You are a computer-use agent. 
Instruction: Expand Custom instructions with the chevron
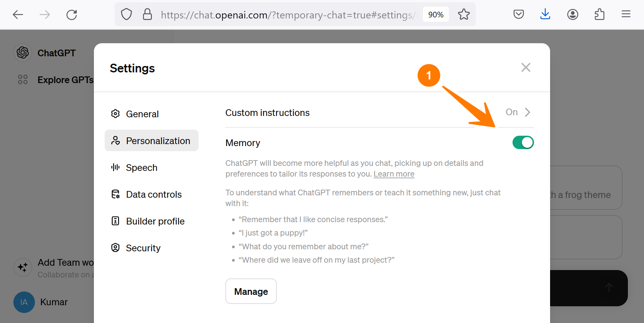tap(527, 112)
